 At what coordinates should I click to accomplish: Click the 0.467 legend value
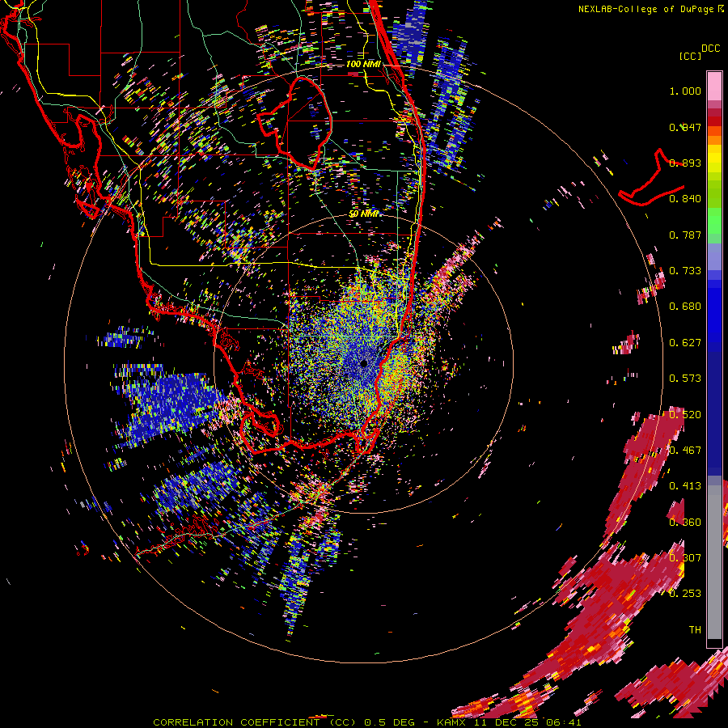pos(685,451)
